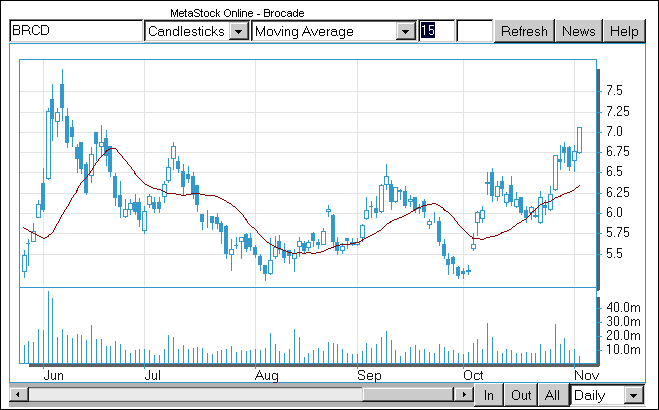659x410 pixels.
Task: Click the scrollbar right arrow
Action: [x=464, y=395]
